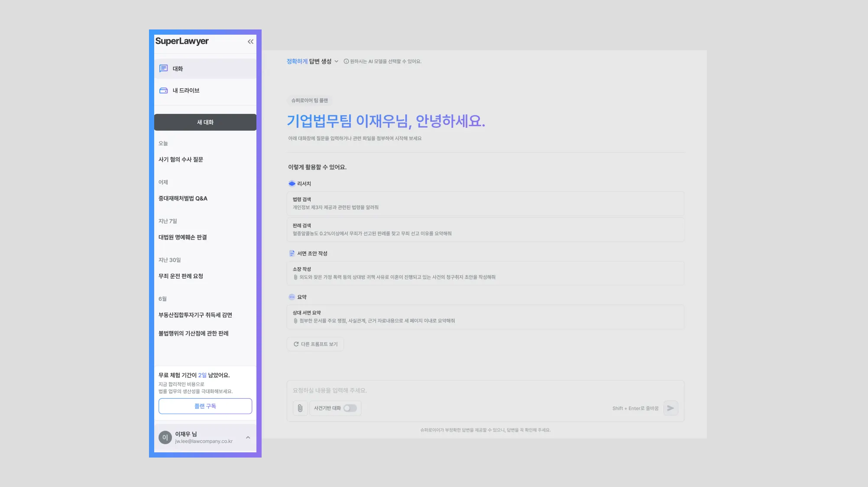The width and height of the screenshot is (868, 487).
Task: Toggle the 사건기반 대화 switch
Action: pos(350,408)
